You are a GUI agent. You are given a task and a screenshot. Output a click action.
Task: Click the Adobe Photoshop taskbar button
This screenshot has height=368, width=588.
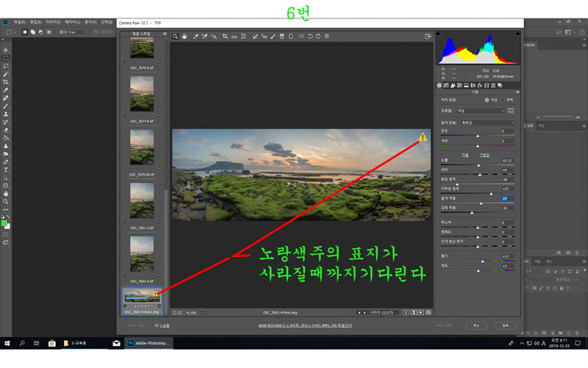(149, 343)
